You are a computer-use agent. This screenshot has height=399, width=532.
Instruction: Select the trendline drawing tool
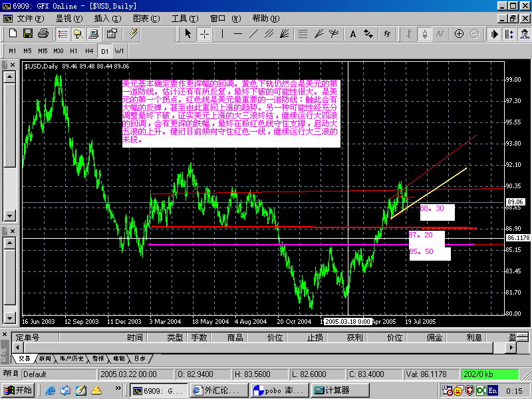point(253,34)
